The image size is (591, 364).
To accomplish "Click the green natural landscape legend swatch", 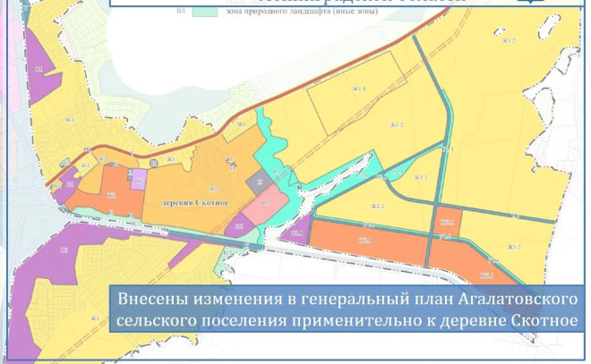I will (205, 12).
